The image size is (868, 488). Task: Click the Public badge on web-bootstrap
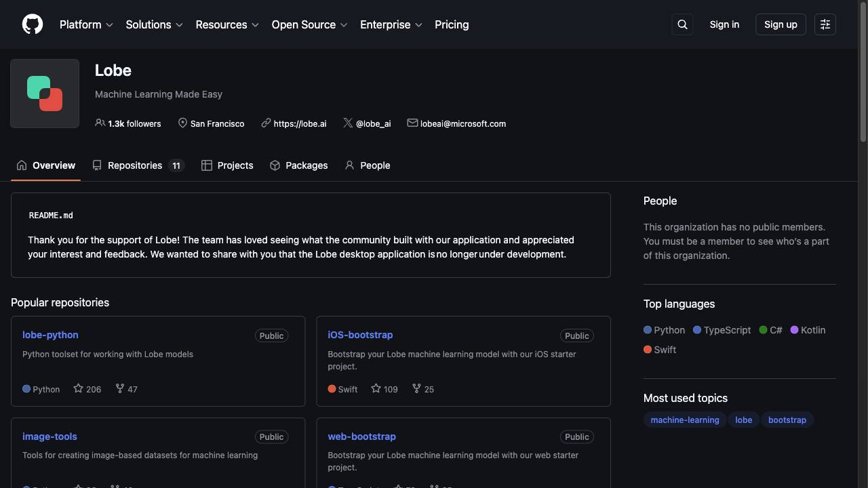[x=577, y=436]
